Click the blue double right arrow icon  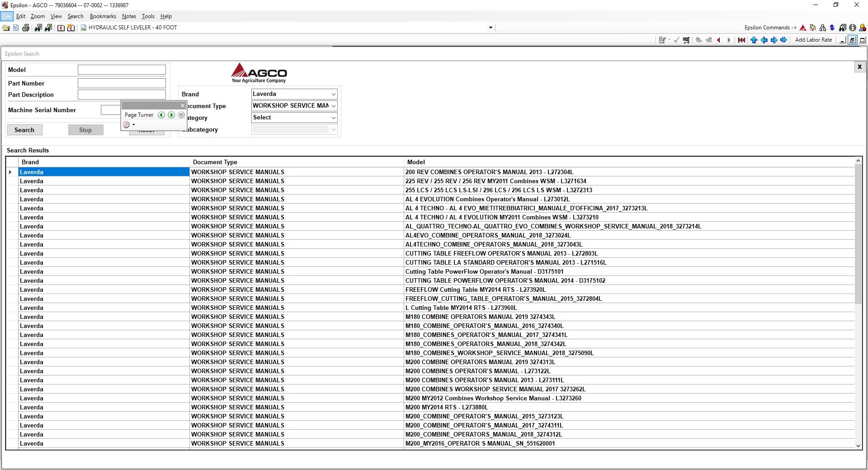tap(784, 40)
